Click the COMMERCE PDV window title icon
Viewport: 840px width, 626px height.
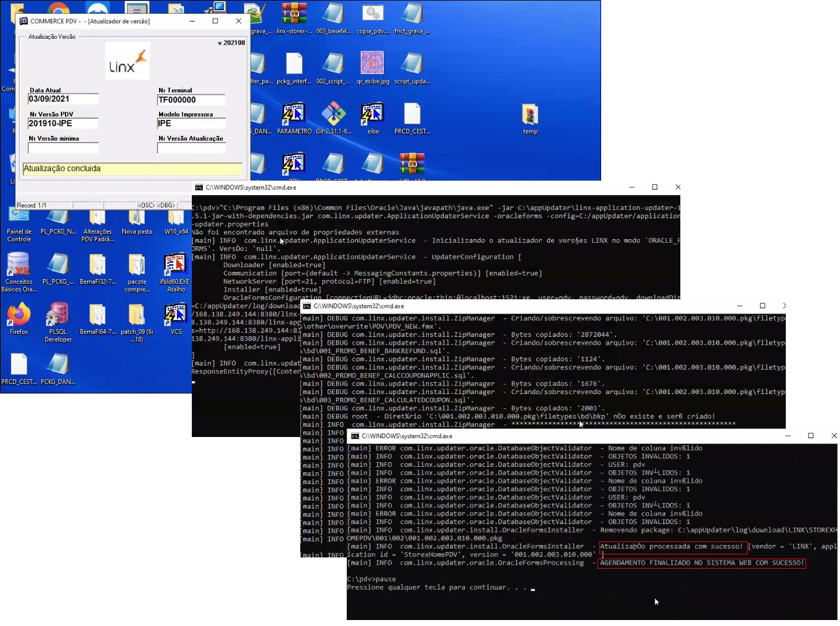23,21
